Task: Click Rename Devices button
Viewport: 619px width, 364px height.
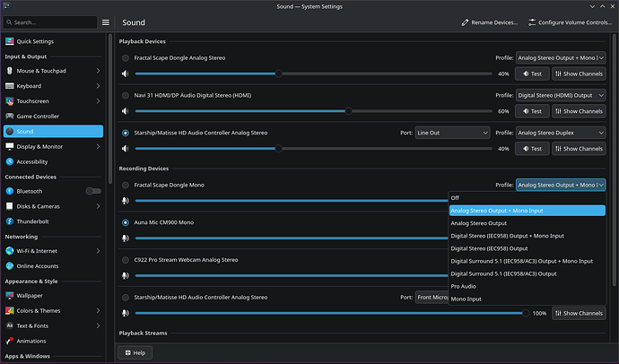Action: click(490, 22)
